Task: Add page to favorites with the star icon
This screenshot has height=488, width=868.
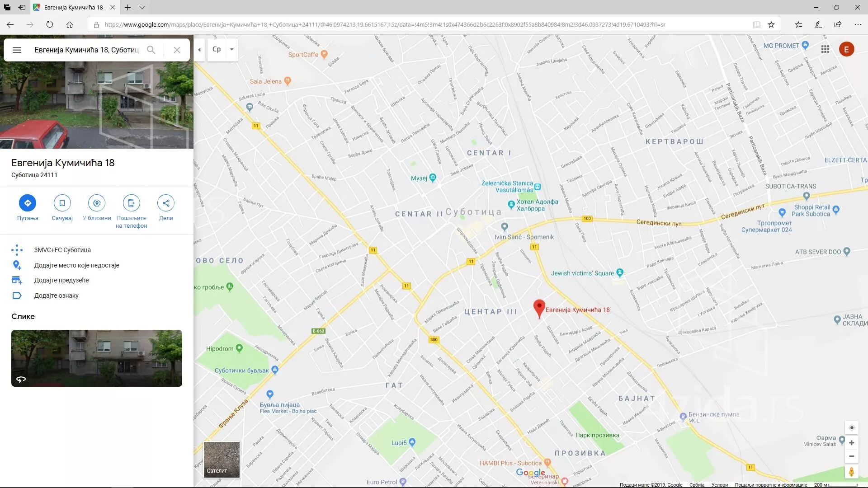Action: (771, 25)
